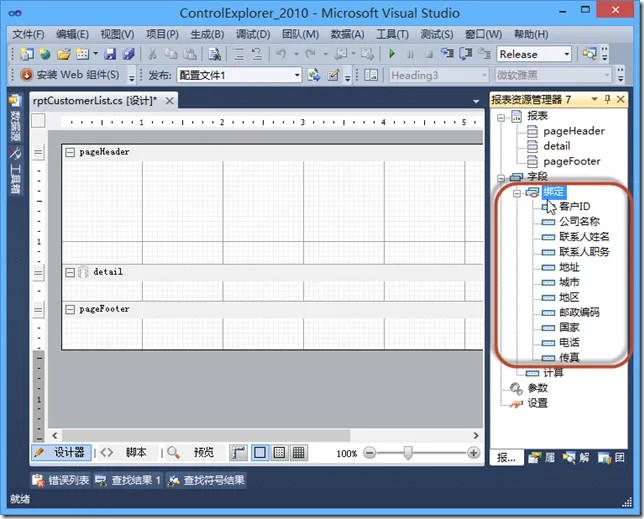Select the 设置 settings node icon
The width and height of the screenshot is (644, 519).
tap(516, 403)
